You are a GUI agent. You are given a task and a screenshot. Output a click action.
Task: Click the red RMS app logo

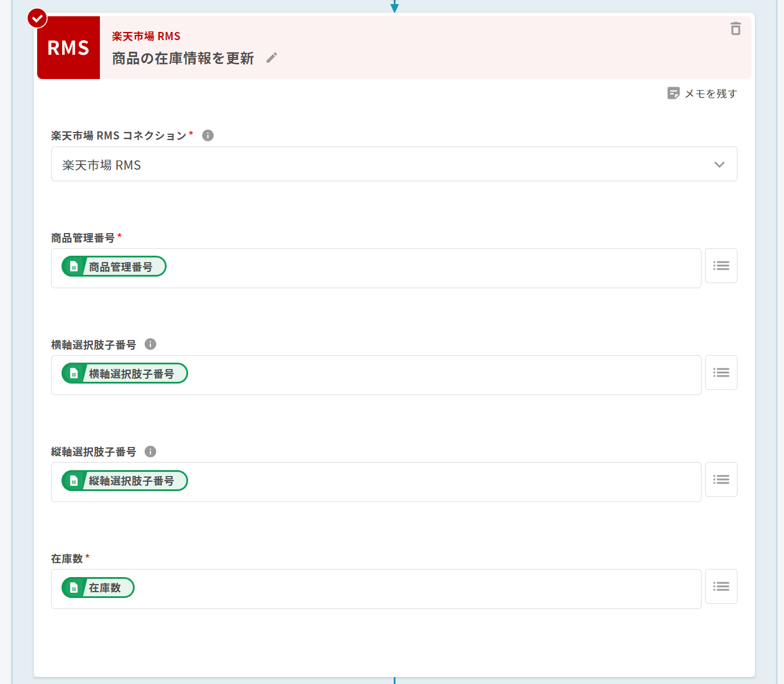[x=69, y=48]
